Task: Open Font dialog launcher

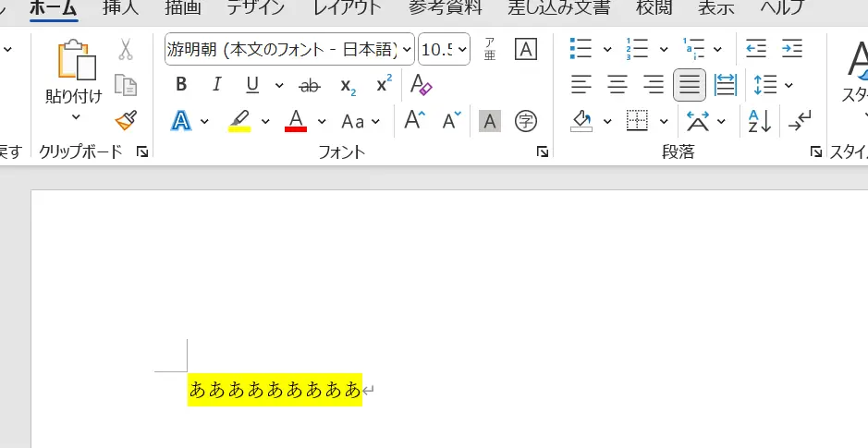Action: pos(543,151)
